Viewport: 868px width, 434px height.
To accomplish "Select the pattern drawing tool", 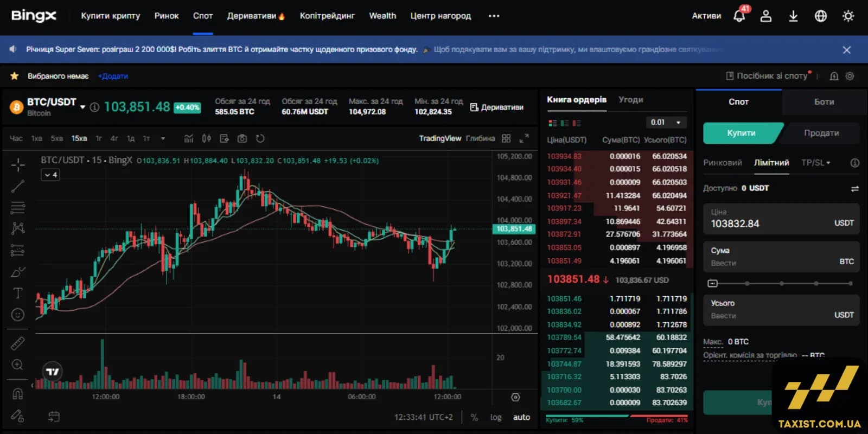I will point(18,228).
